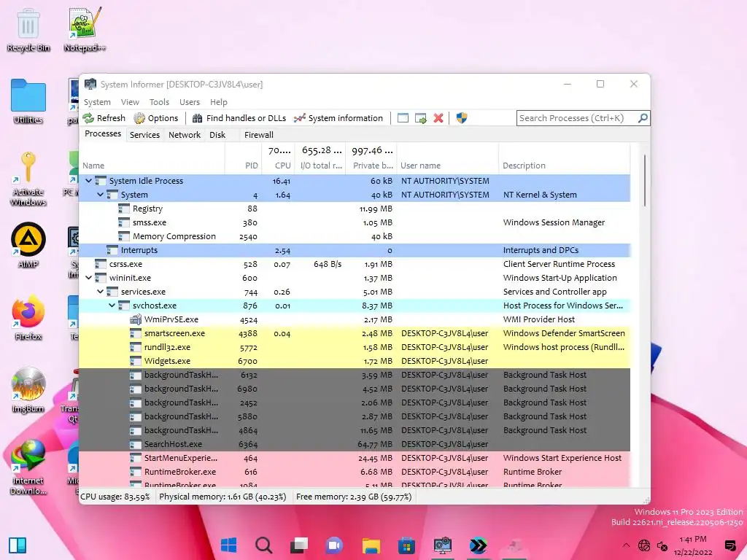Click the Free memory status bar entry

coord(354,497)
